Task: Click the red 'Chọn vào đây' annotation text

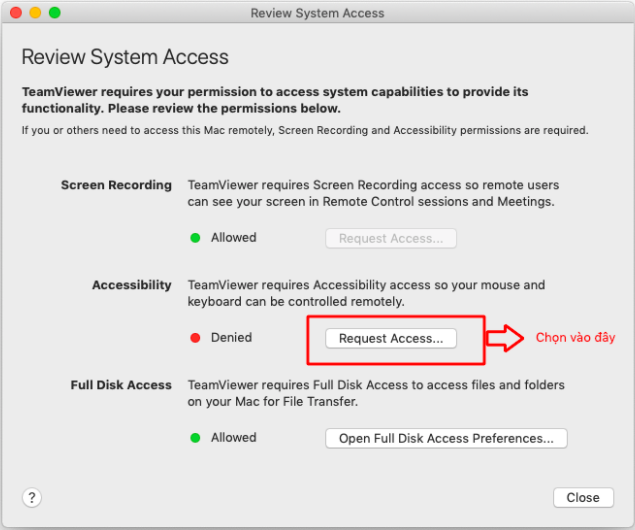Action: [575, 338]
